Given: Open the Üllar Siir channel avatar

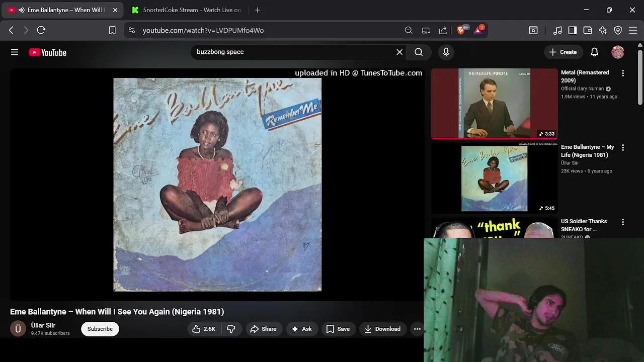Looking at the screenshot, I should pos(18,329).
